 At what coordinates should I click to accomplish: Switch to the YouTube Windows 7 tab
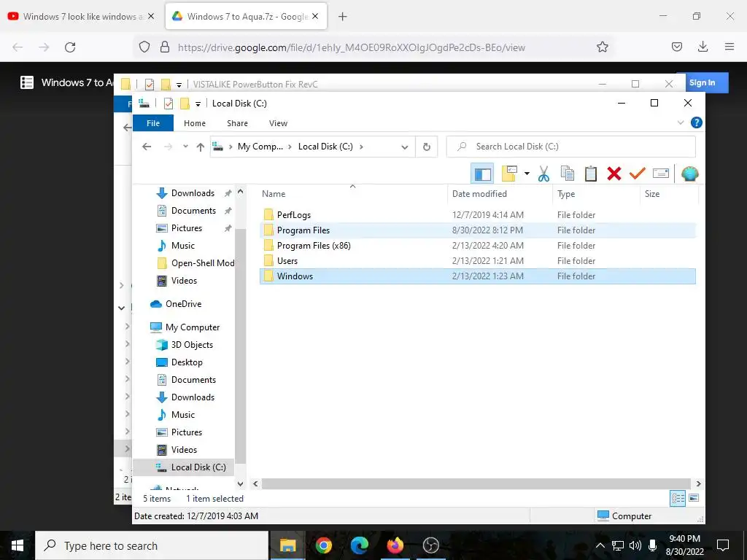(x=82, y=17)
